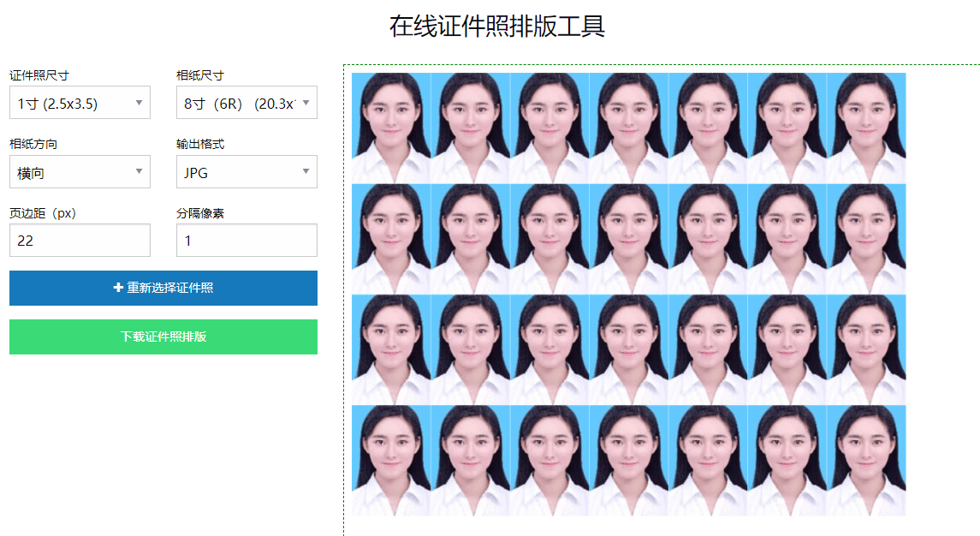Select the top-left ID photo in the preview

coord(391,127)
